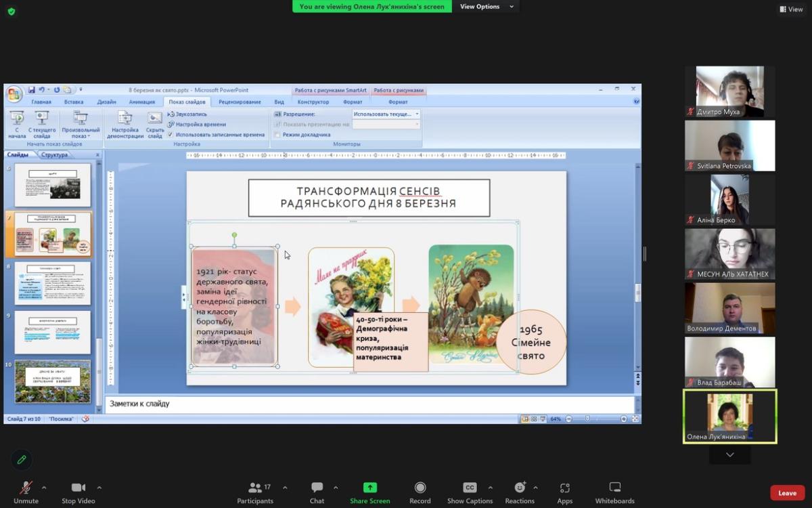Select slide 10 thumbnail with flowers
The image size is (812, 508).
tap(52, 381)
